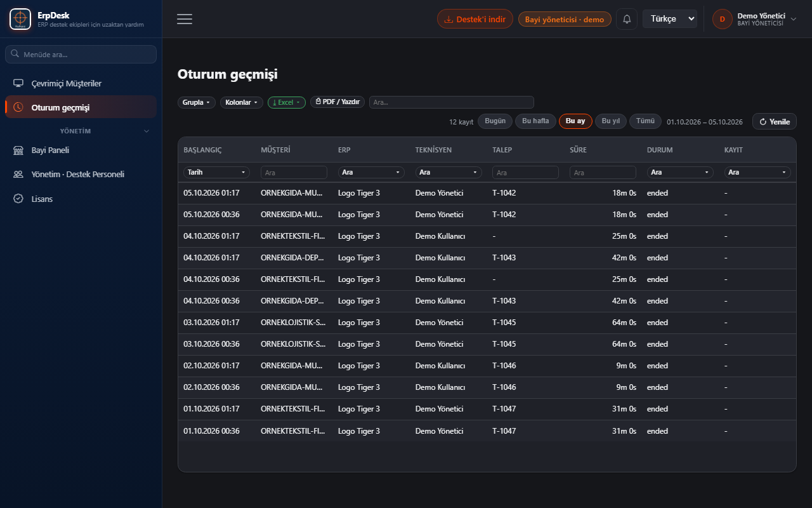
Task: Open notifications bell icon
Action: [627, 19]
